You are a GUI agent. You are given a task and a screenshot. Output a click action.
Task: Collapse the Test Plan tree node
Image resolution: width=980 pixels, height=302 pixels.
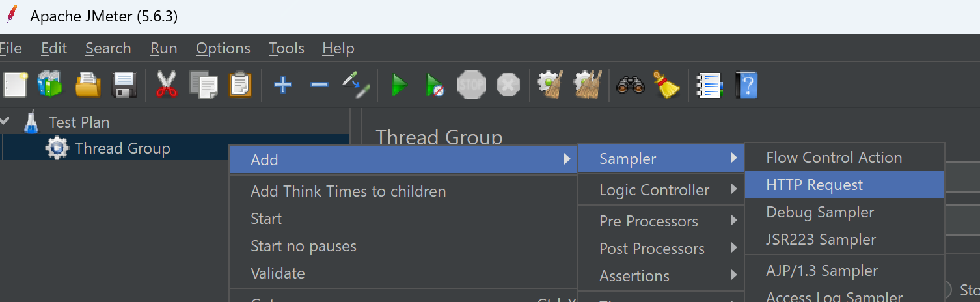[x=6, y=122]
